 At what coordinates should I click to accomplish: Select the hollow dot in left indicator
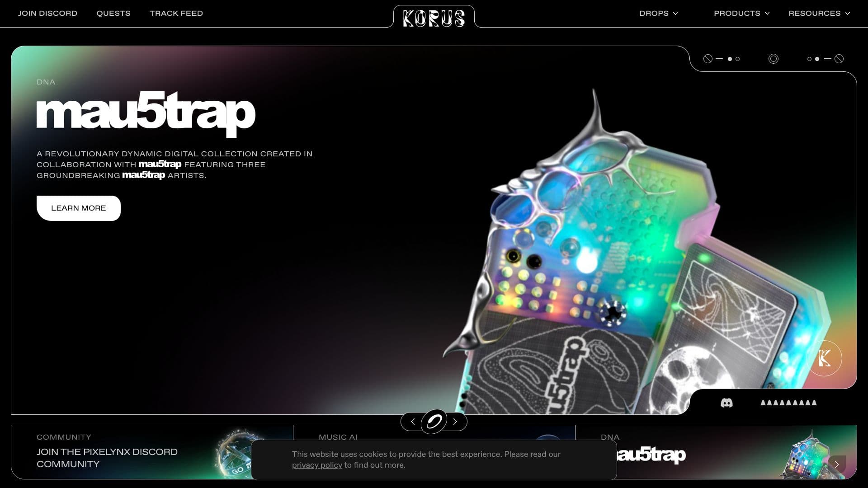(x=738, y=59)
